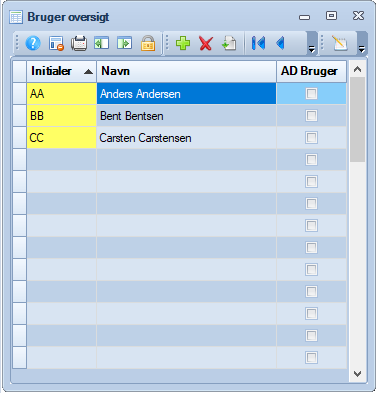378x393 pixels.
Task: Open the help icon with question mark
Action: click(33, 43)
